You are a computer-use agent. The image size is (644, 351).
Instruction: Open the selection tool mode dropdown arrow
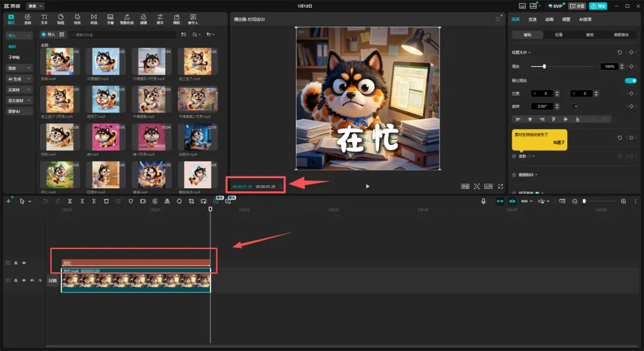tap(30, 201)
